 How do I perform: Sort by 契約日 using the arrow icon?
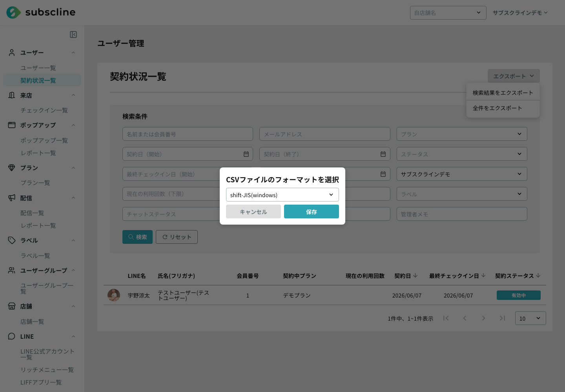tap(416, 276)
